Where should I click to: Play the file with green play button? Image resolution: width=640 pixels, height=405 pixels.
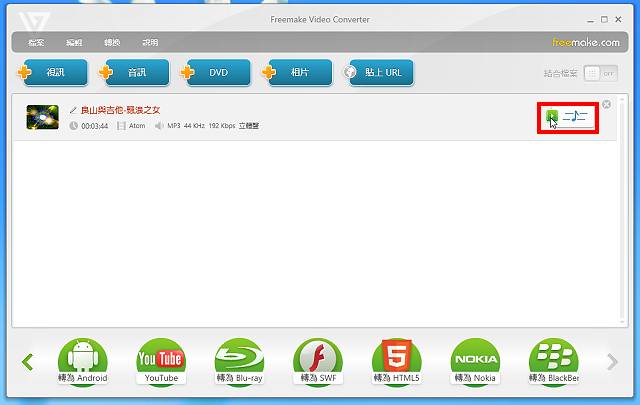click(552, 116)
